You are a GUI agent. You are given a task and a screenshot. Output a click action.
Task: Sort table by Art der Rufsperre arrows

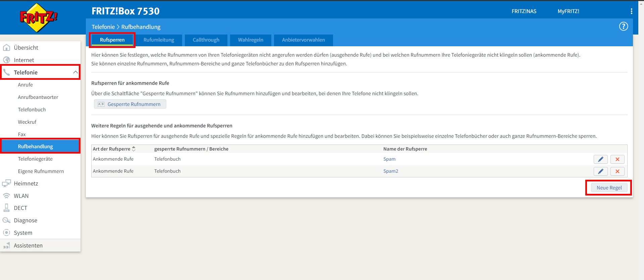(133, 149)
